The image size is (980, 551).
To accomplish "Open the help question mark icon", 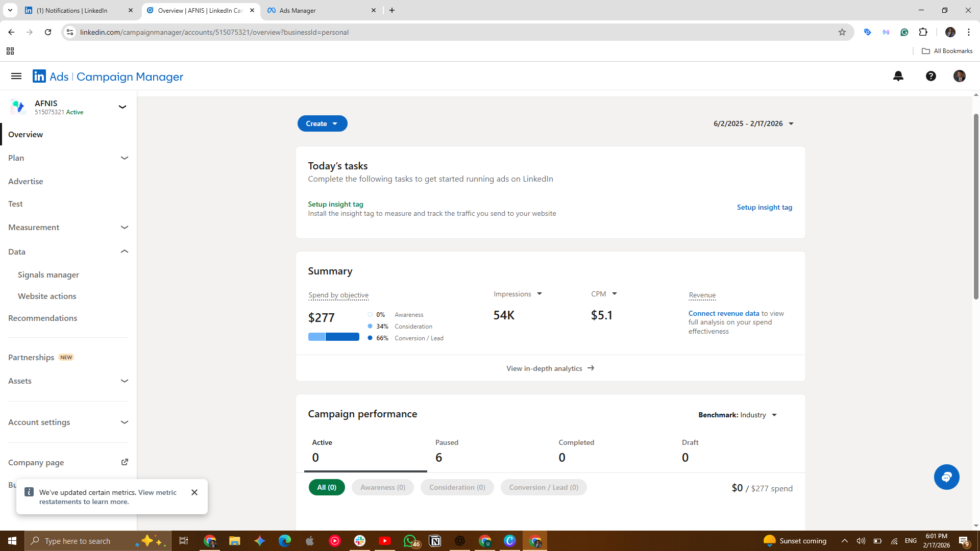I will point(931,77).
